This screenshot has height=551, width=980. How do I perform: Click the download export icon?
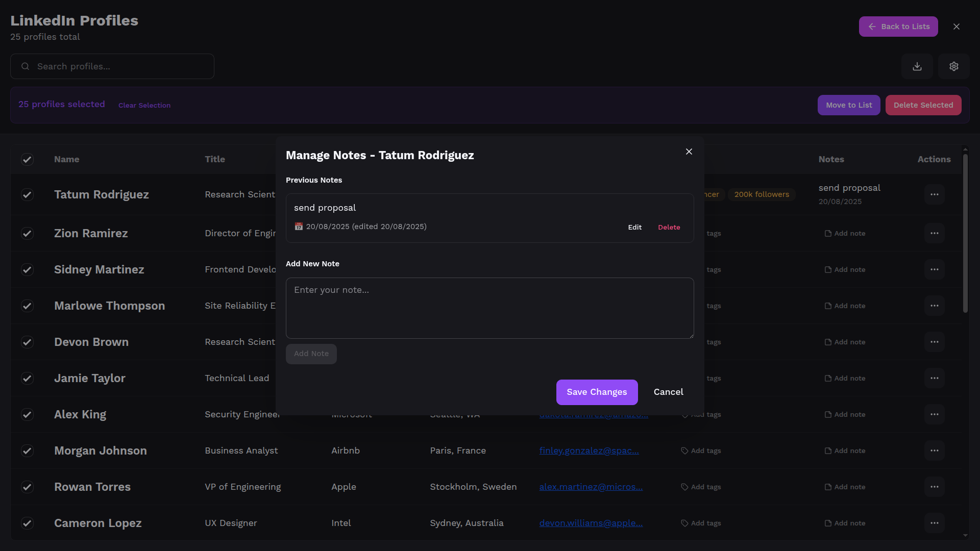pos(917,66)
